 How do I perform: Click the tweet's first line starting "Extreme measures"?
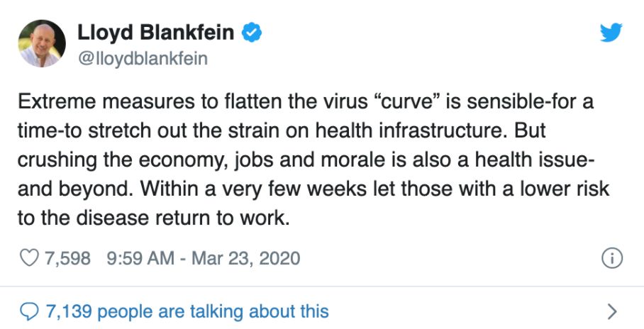coord(305,102)
